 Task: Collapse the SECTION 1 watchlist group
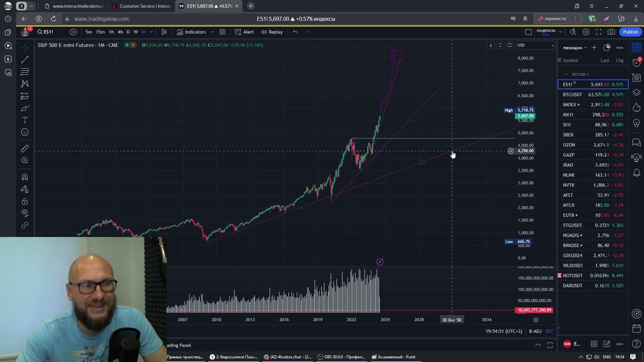566,74
